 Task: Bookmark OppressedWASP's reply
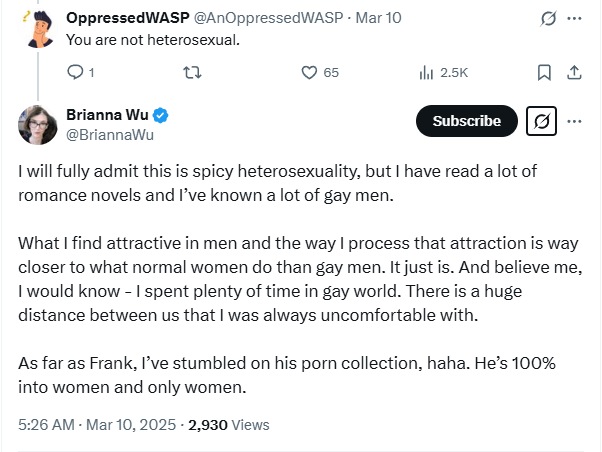pos(544,72)
